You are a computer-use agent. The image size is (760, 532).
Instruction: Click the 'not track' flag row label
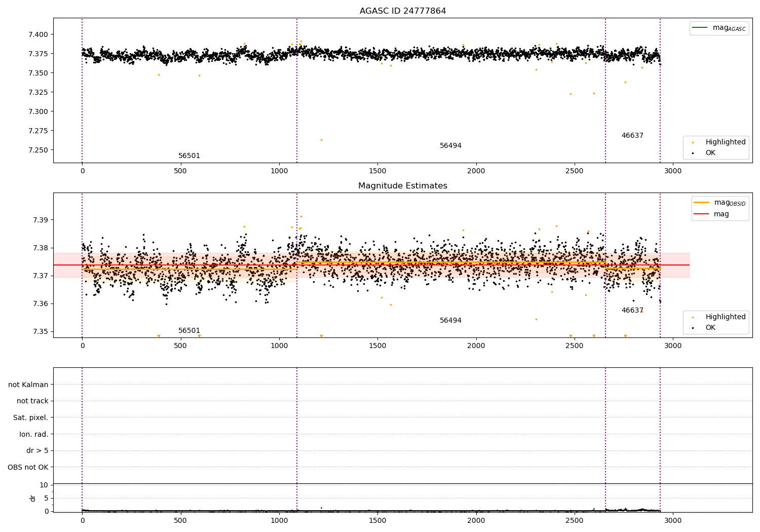(32, 401)
